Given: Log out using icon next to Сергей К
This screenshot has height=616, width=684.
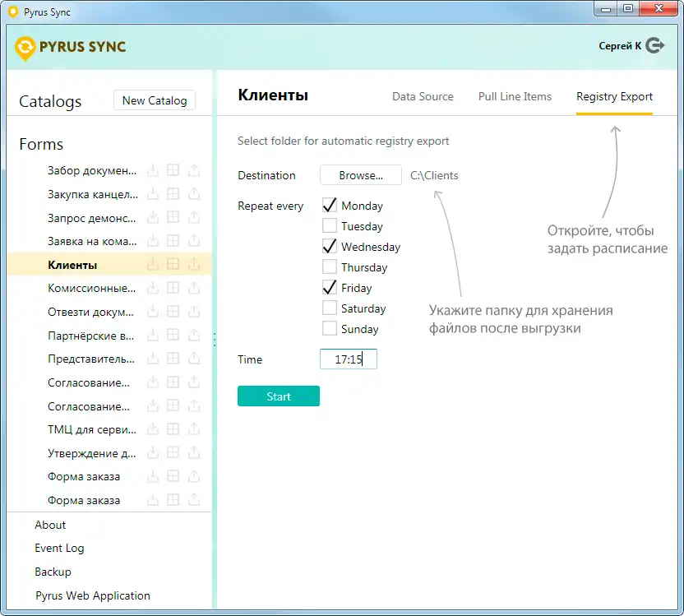Looking at the screenshot, I should [x=654, y=45].
